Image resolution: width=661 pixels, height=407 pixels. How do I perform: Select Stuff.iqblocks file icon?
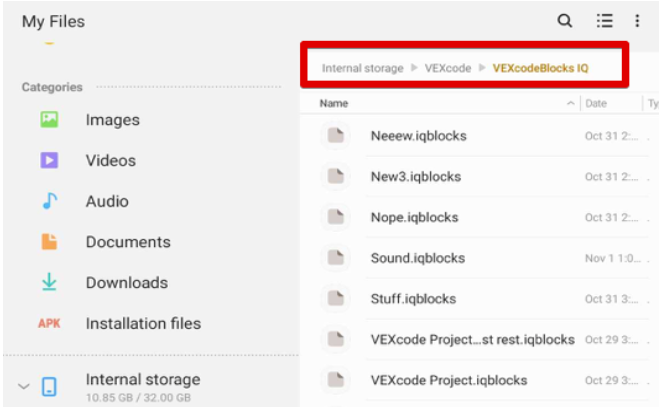[336, 299]
